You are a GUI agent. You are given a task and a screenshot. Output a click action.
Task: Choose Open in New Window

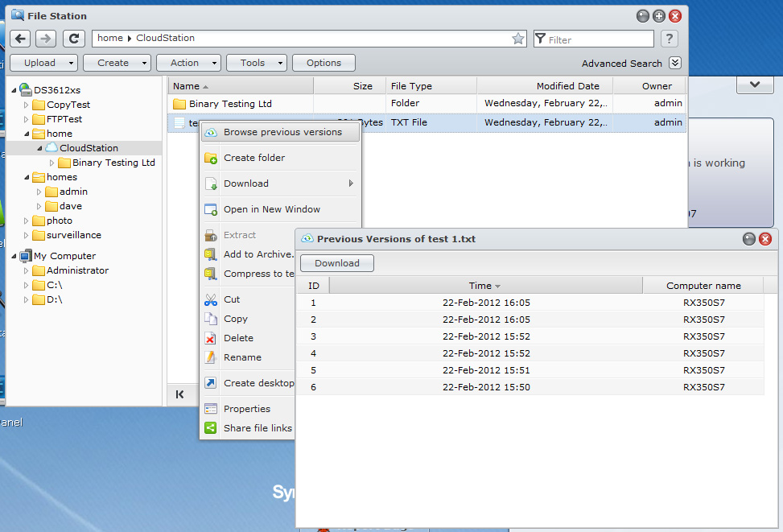point(280,209)
